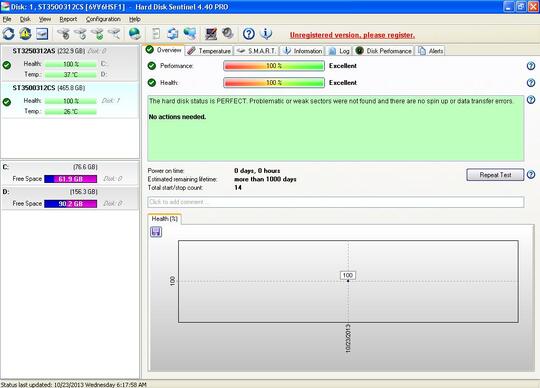Switch to the Temperature tab
The width and height of the screenshot is (540, 388).
point(209,51)
